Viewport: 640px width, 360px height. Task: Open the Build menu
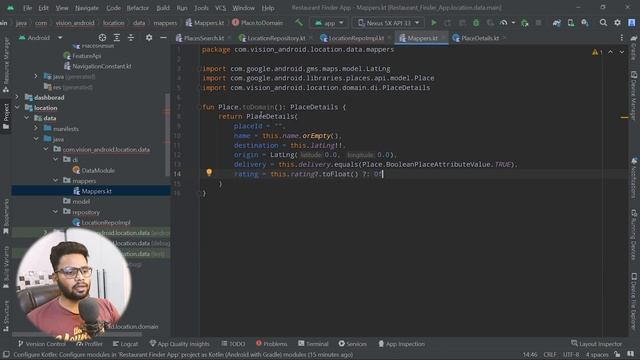pyautogui.click(x=163, y=8)
